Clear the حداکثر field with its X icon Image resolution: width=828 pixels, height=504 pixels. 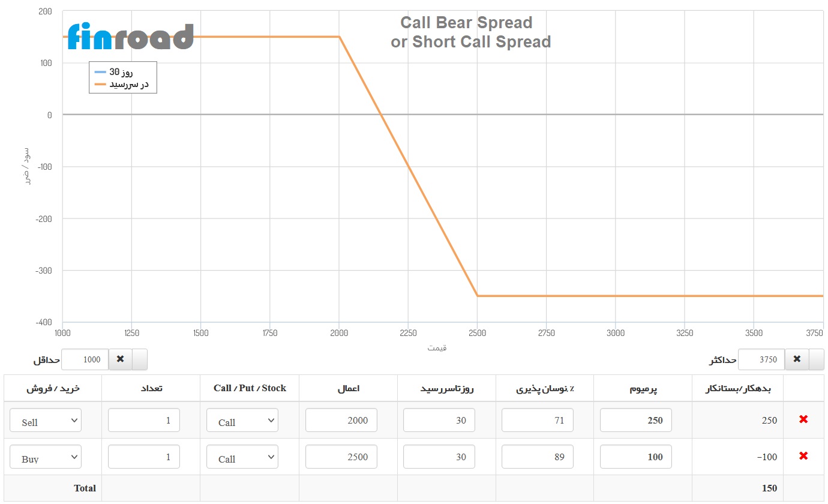pos(797,359)
